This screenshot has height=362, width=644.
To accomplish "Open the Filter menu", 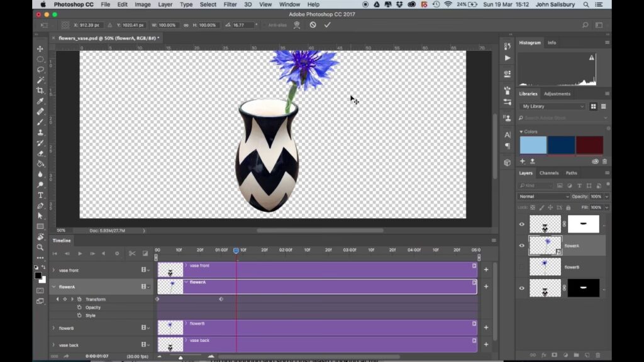I will tap(230, 4).
